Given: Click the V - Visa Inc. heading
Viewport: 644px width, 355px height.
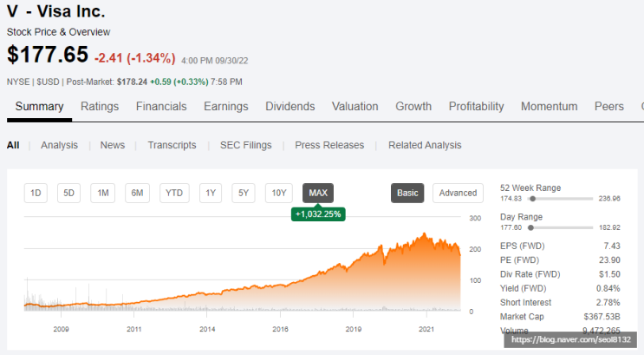Looking at the screenshot, I should pyautogui.click(x=55, y=11).
